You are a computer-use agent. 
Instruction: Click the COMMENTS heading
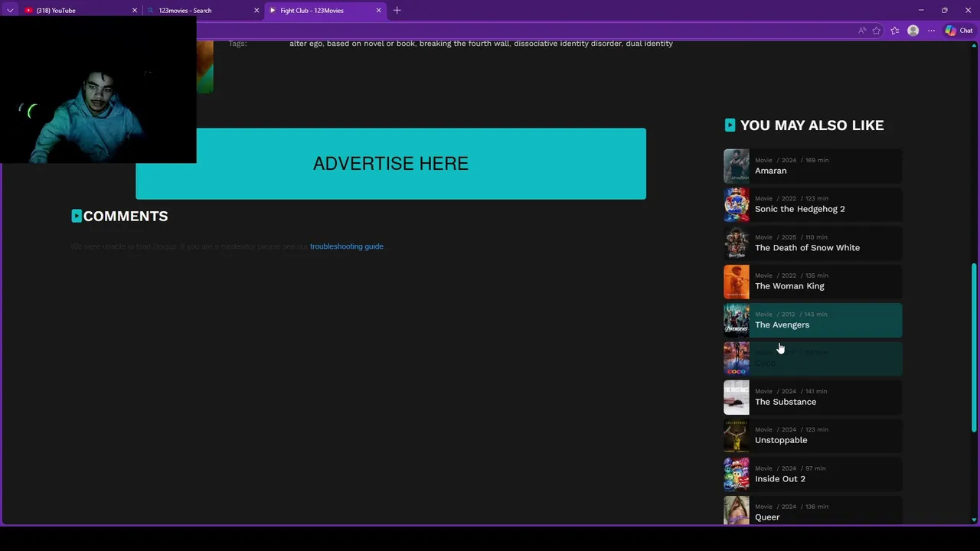[x=126, y=217]
